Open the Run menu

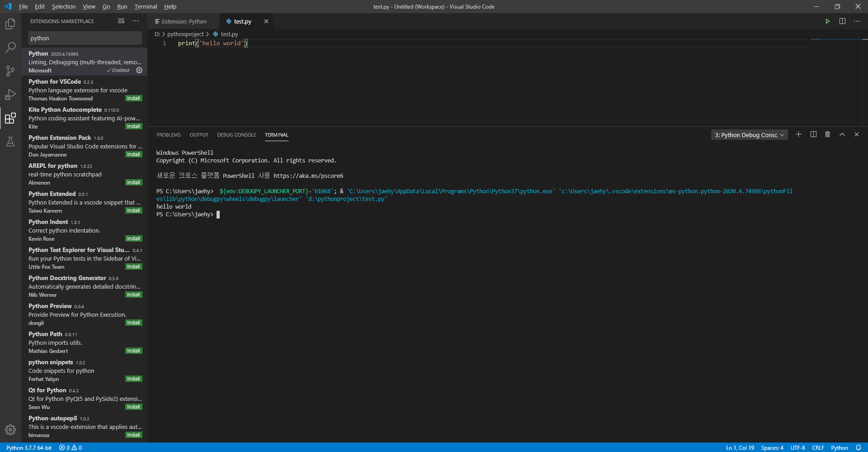122,6
